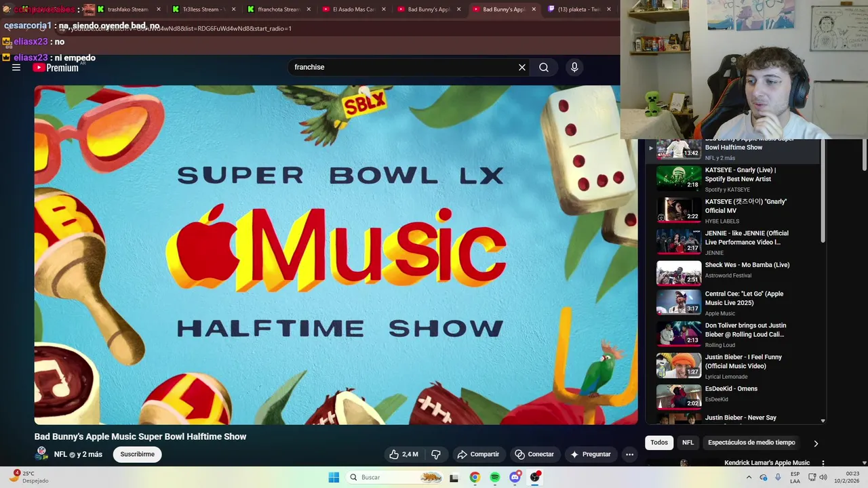
Task: Go to YouTube Premium home logo
Action: click(x=56, y=68)
